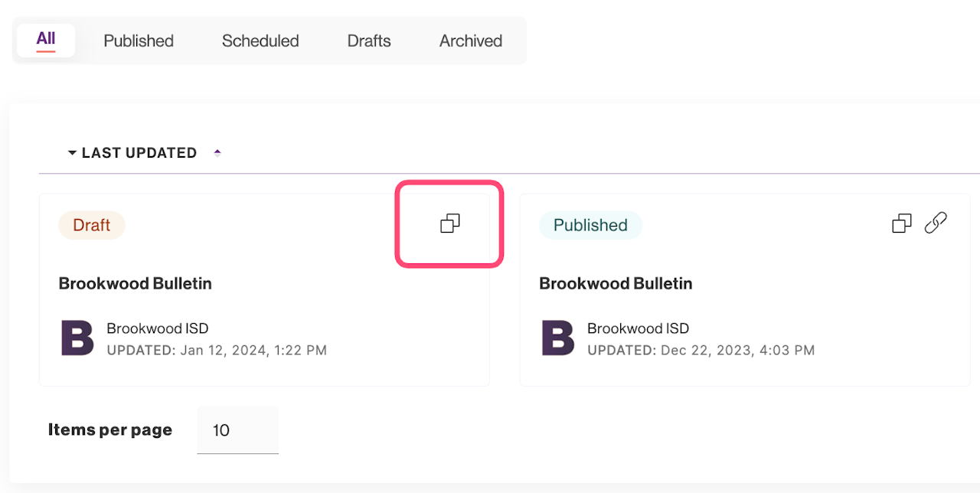Copy link of the Published bulletin
The height and width of the screenshot is (493, 980).
(x=936, y=224)
